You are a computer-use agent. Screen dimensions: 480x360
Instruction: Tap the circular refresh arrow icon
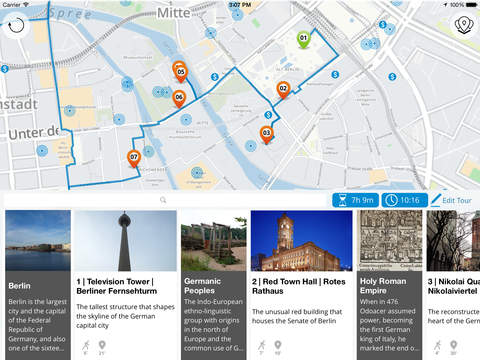coord(16,25)
